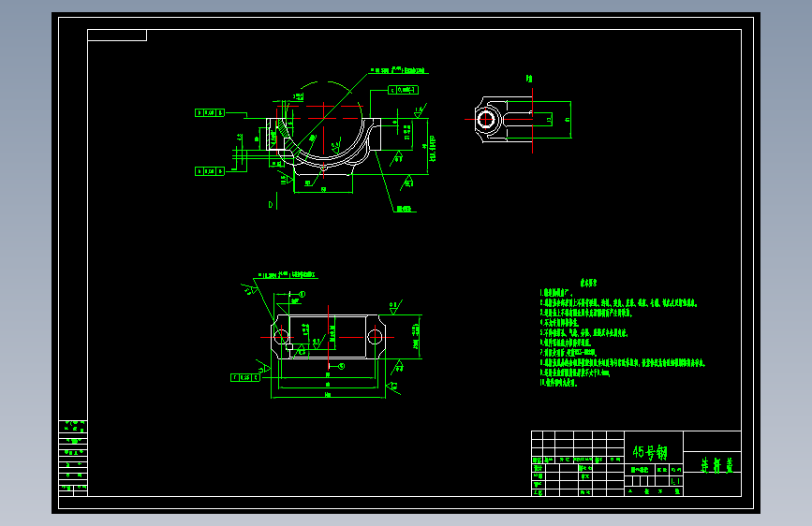The width and height of the screenshot is (812, 526).
Task: Select leader note at lower right of front view
Action: tap(405, 209)
